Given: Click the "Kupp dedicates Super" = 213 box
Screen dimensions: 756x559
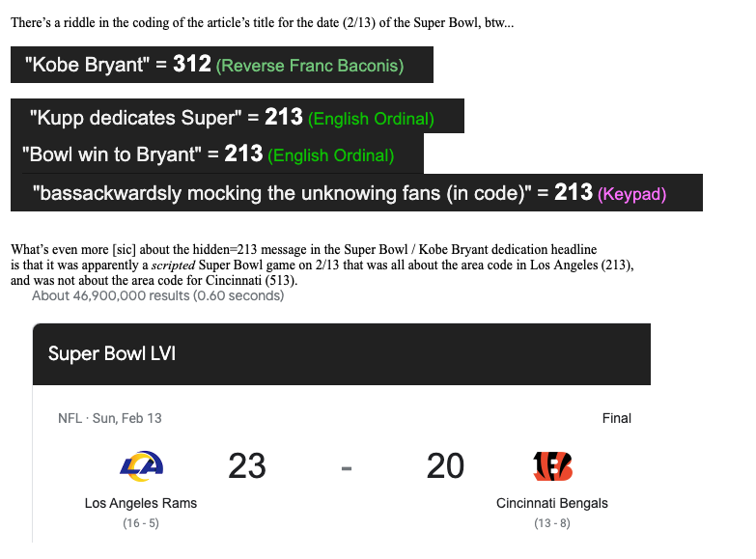Looking at the screenshot, I should click(x=238, y=117).
